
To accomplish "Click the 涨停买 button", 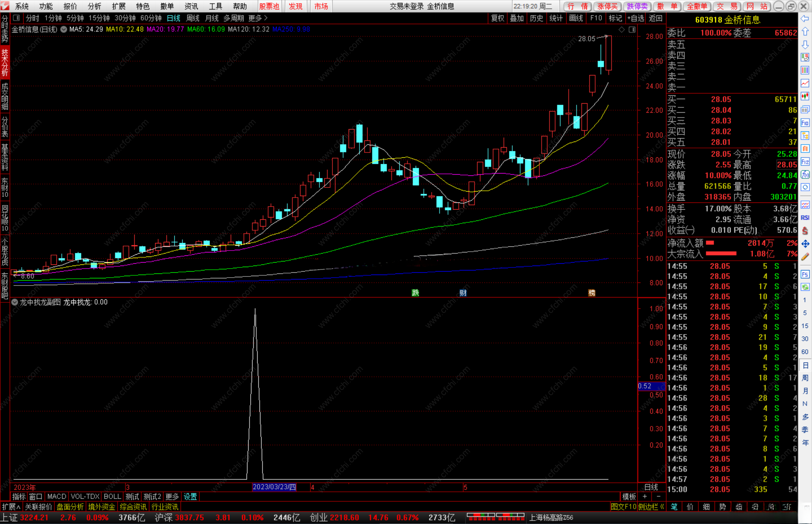I will 607,6.
